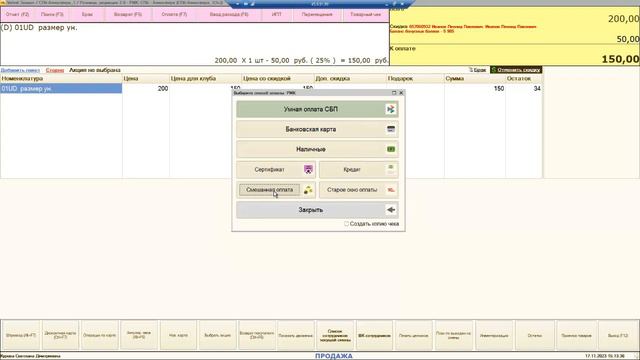The width and height of the screenshot is (640, 360).
Task: Click the red Скидки link
Action: point(55,70)
